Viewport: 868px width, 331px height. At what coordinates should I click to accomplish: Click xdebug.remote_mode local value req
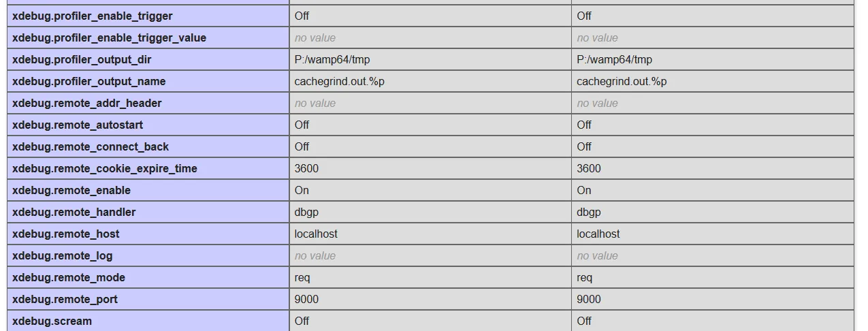tap(302, 277)
